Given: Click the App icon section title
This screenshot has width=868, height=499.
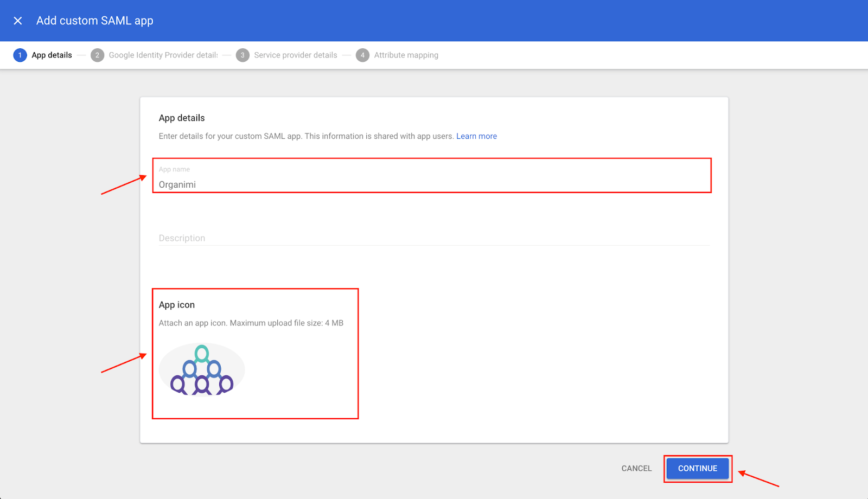Looking at the screenshot, I should coord(176,304).
